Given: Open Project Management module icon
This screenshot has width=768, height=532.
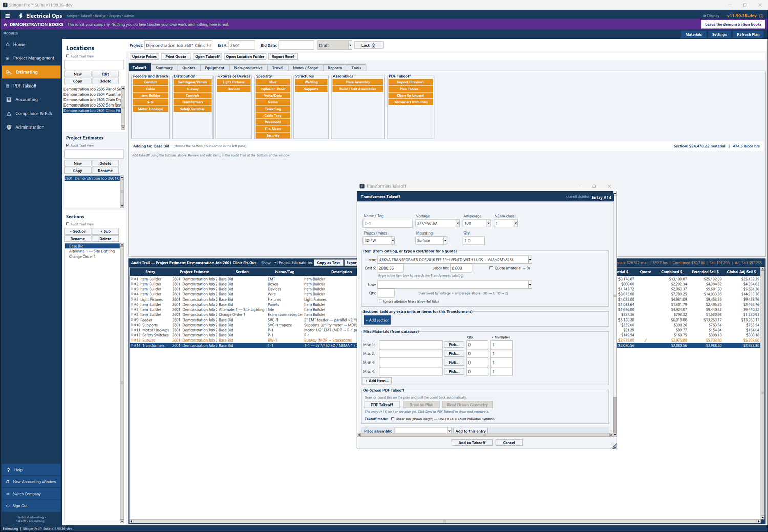Looking at the screenshot, I should (8, 58).
